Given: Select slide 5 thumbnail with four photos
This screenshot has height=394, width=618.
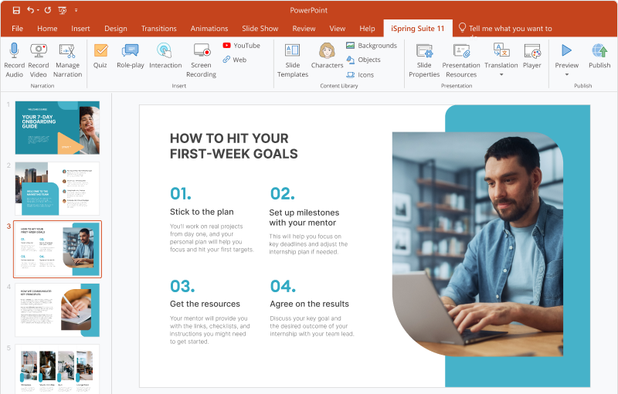Looking at the screenshot, I should click(x=58, y=369).
